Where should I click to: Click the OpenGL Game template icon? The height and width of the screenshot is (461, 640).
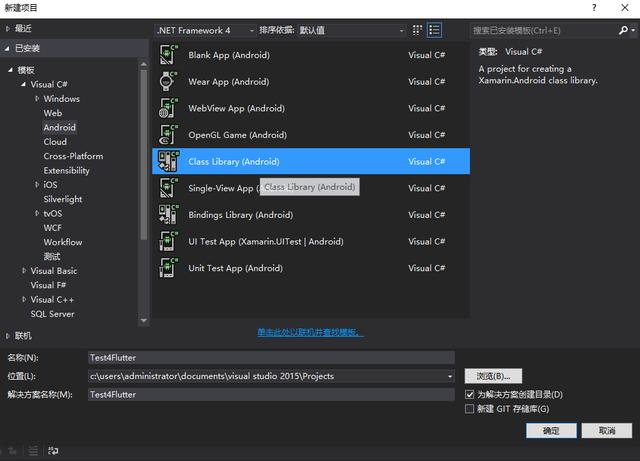pos(168,135)
